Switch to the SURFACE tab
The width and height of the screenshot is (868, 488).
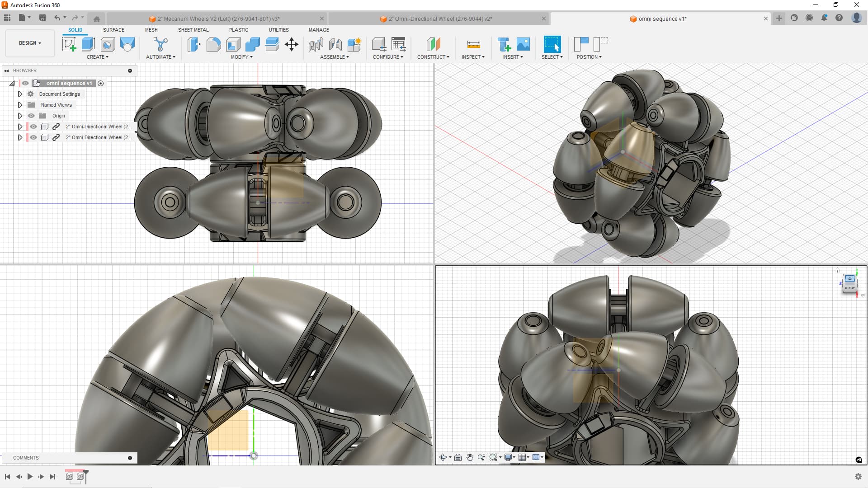(113, 30)
